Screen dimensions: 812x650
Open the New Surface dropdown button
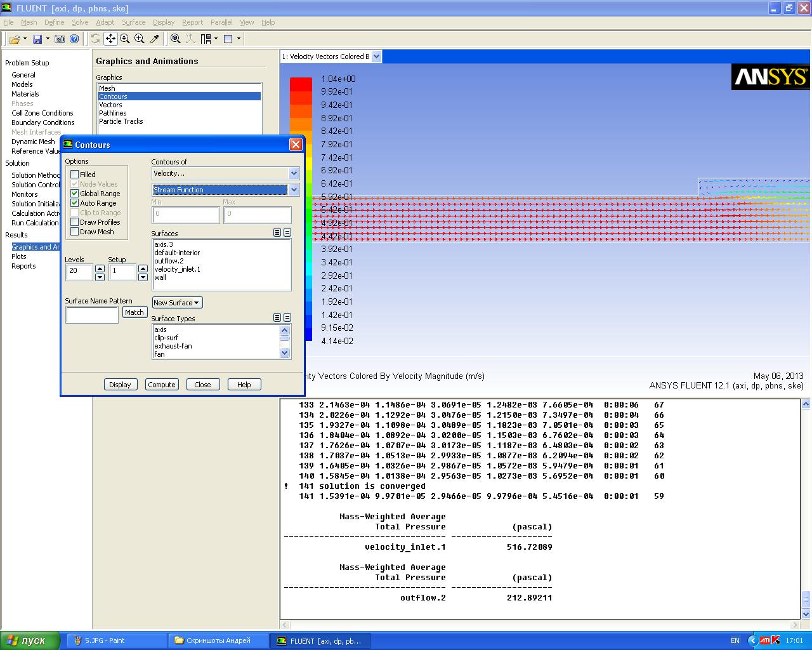pos(177,303)
